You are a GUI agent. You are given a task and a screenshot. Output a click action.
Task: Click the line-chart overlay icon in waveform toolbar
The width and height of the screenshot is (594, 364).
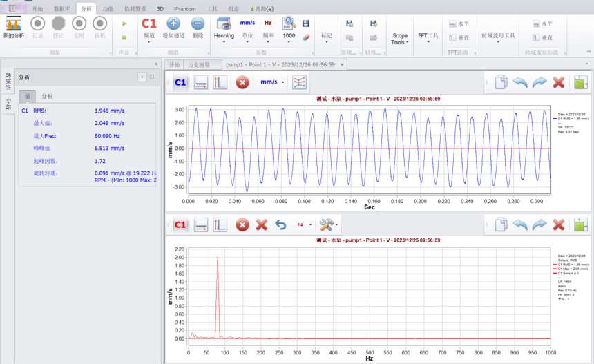(x=299, y=82)
